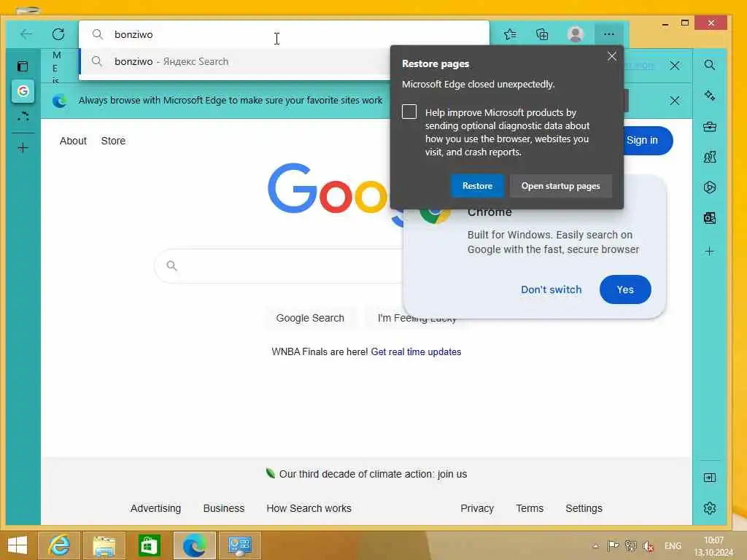Viewport: 747px width, 560px height.
Task: Open the Terms footer link
Action: click(530, 508)
